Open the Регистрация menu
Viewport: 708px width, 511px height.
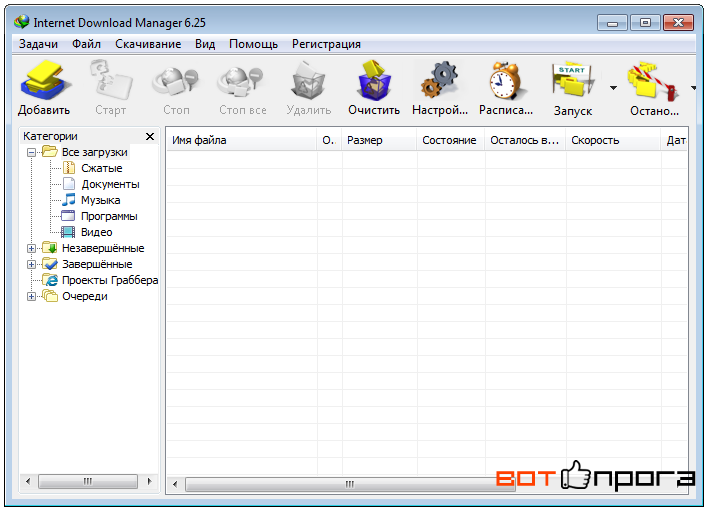click(326, 44)
